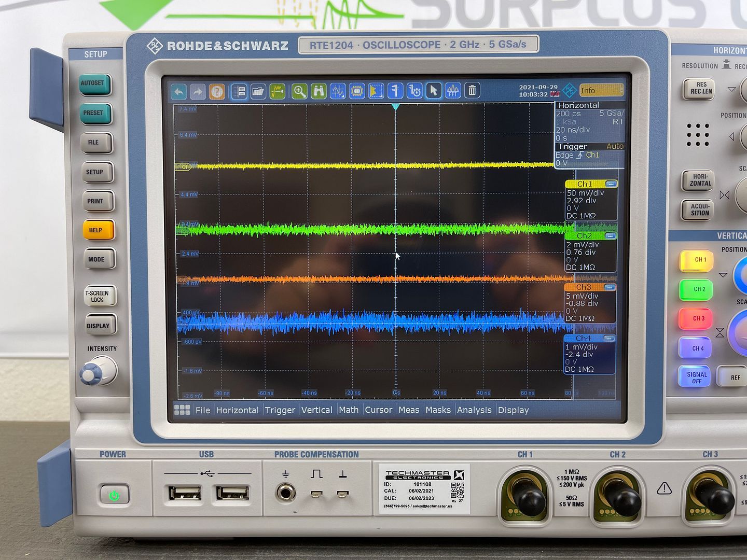Tap the Measurement toolbar icon
The image size is (747, 560).
coord(395,91)
